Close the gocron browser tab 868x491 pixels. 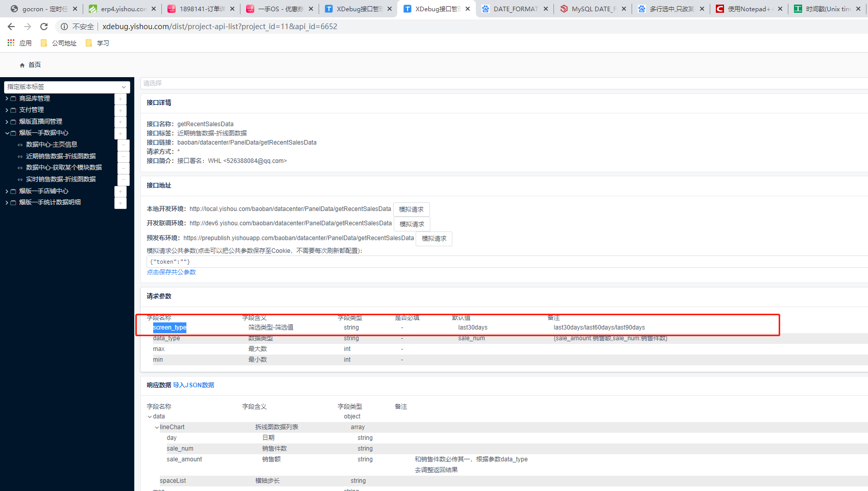75,9
